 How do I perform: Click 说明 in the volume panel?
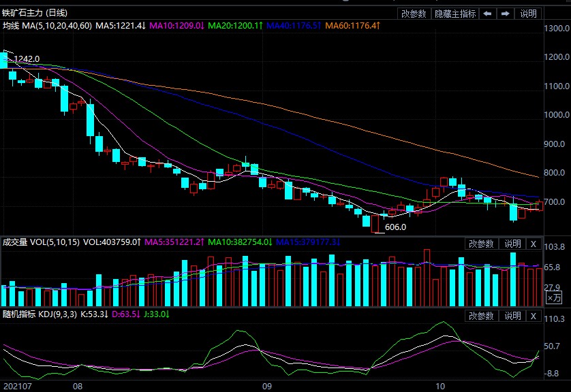pos(512,244)
